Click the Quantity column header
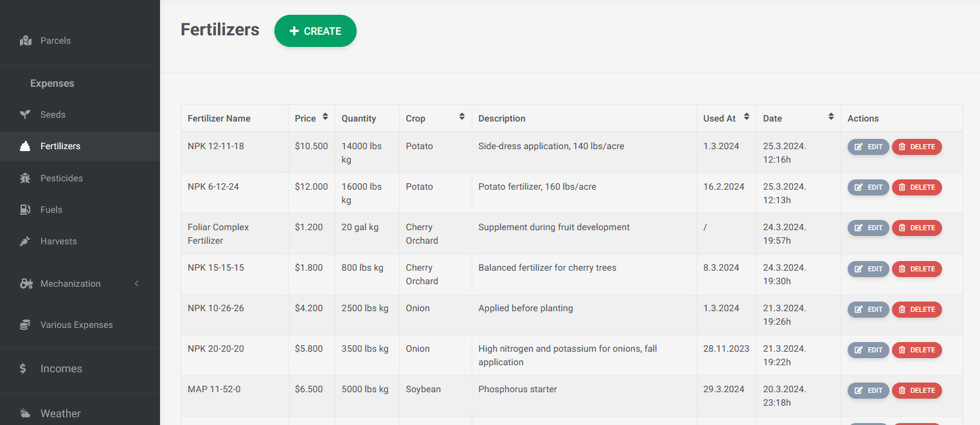Screen dimensions: 980x425 tap(367, 118)
